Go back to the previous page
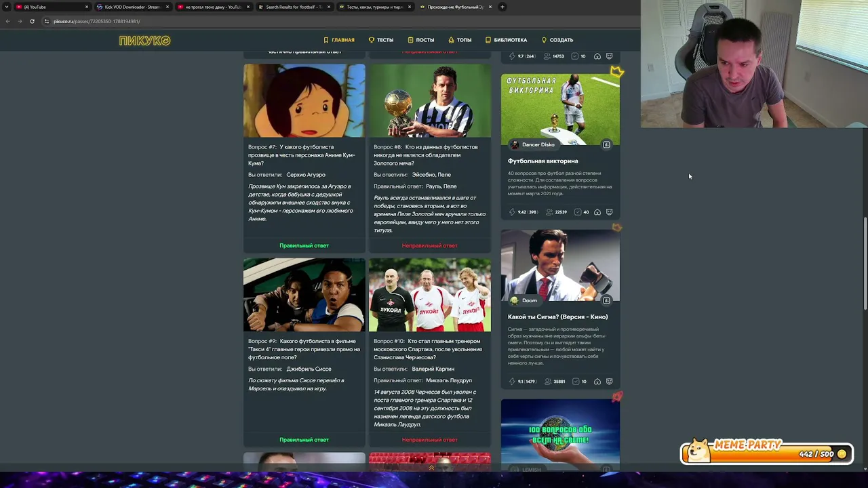The width and height of the screenshot is (868, 488). tap(7, 21)
